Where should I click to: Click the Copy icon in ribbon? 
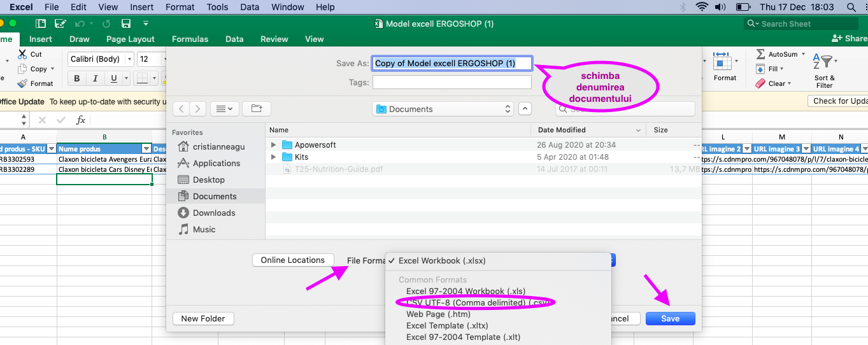click(x=22, y=69)
